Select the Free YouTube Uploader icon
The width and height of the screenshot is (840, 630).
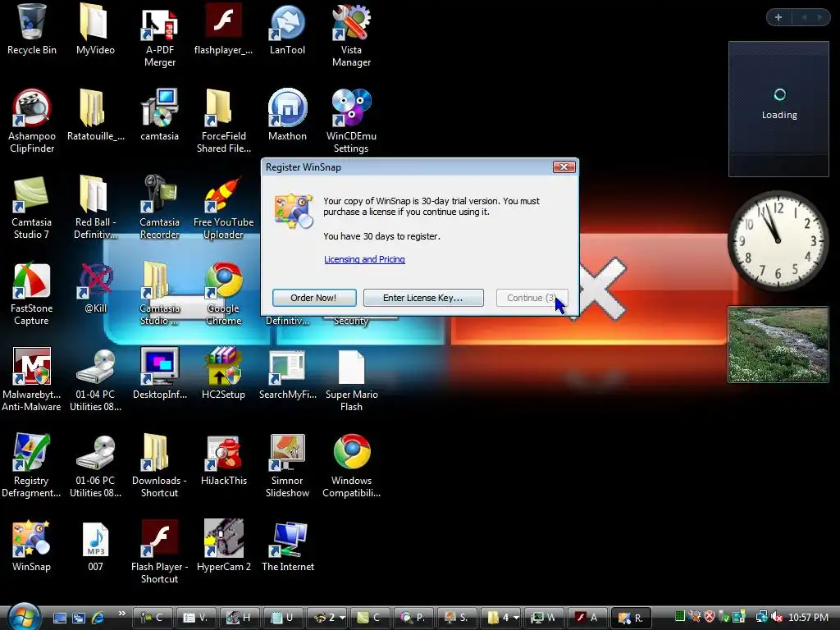(223, 194)
